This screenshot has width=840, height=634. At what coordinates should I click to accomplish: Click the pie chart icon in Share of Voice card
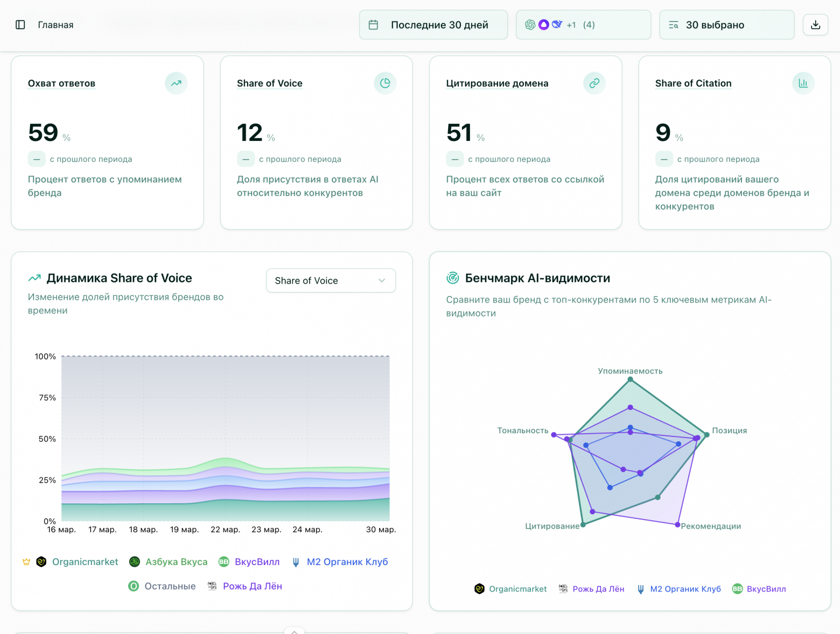385,83
